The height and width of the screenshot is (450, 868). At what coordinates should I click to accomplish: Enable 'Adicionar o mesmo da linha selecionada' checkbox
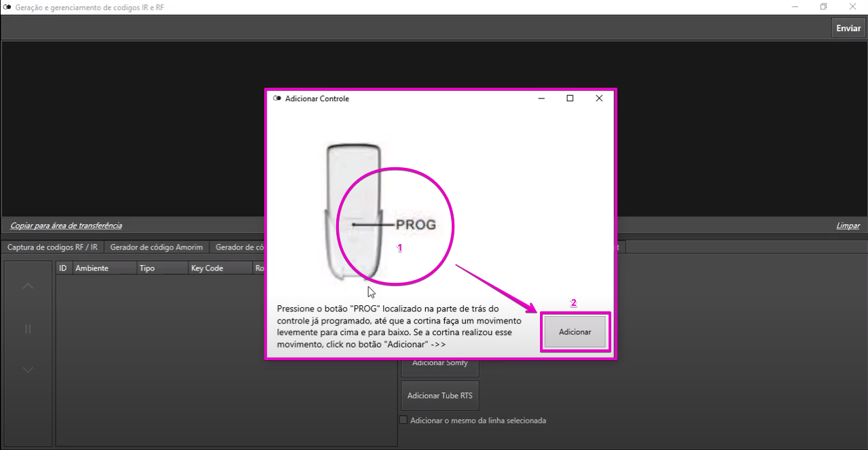(403, 420)
